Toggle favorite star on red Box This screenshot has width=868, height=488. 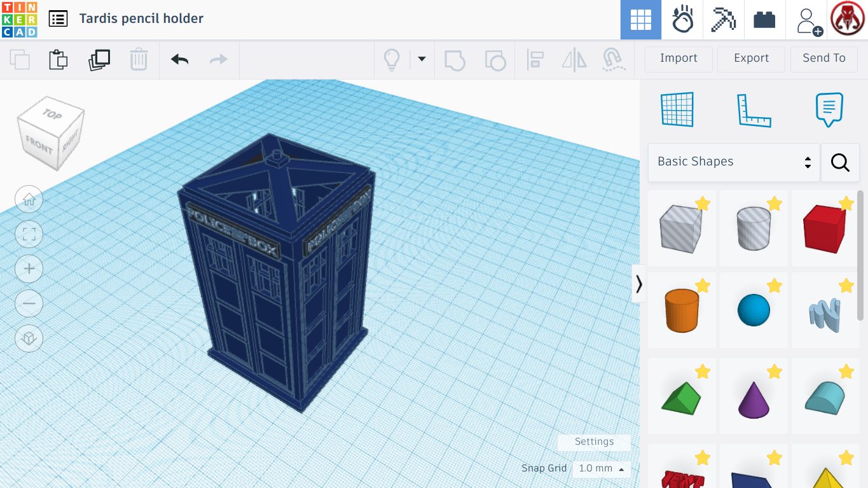click(846, 204)
